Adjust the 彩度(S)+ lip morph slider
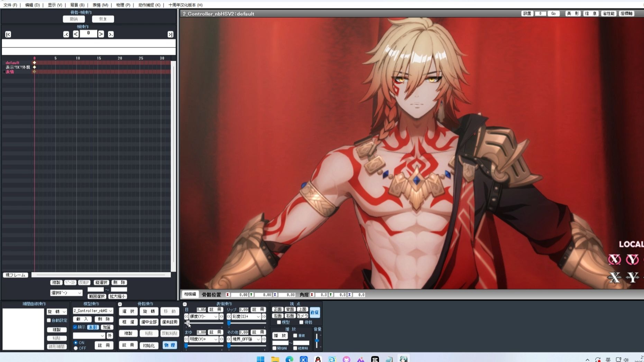The width and height of the screenshot is (644, 362). click(x=229, y=323)
